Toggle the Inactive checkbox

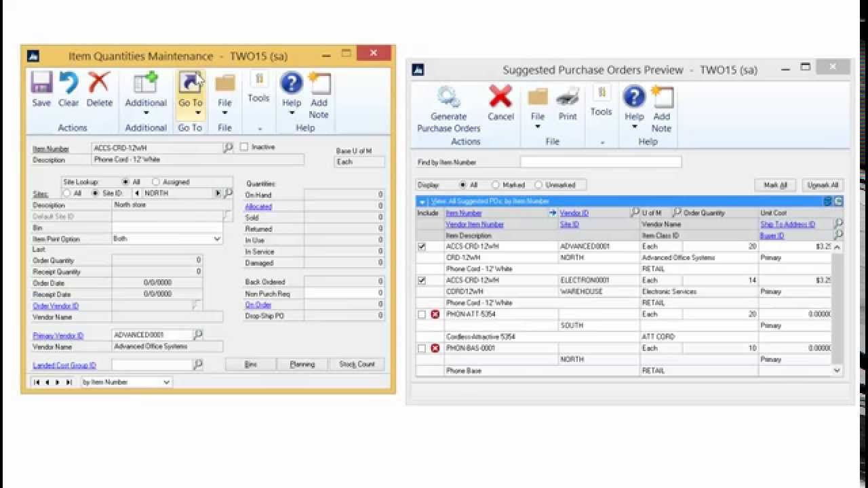click(244, 147)
